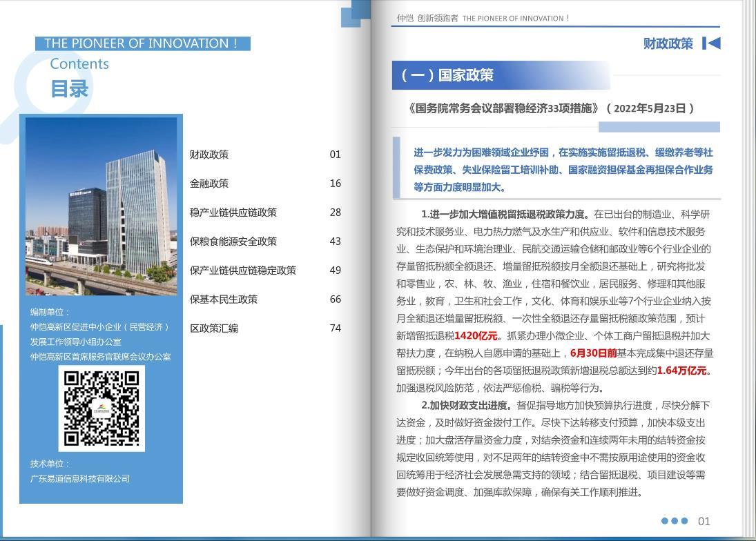Image resolution: width=756 pixels, height=541 pixels.
Task: Click the red 6月30日前 text
Action: pos(594,353)
